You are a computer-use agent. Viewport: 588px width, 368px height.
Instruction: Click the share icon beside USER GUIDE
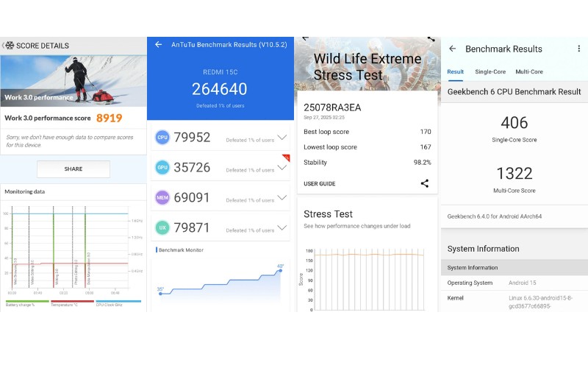point(425,183)
